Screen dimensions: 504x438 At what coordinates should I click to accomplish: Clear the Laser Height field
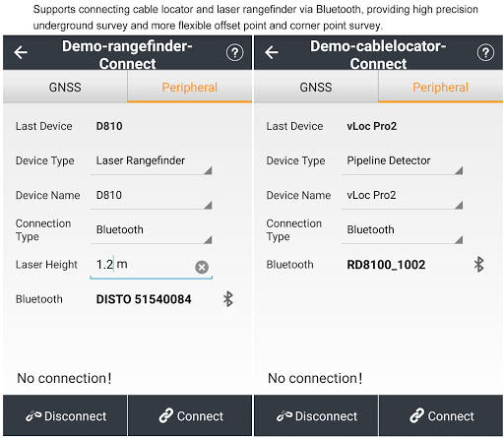[x=202, y=267]
